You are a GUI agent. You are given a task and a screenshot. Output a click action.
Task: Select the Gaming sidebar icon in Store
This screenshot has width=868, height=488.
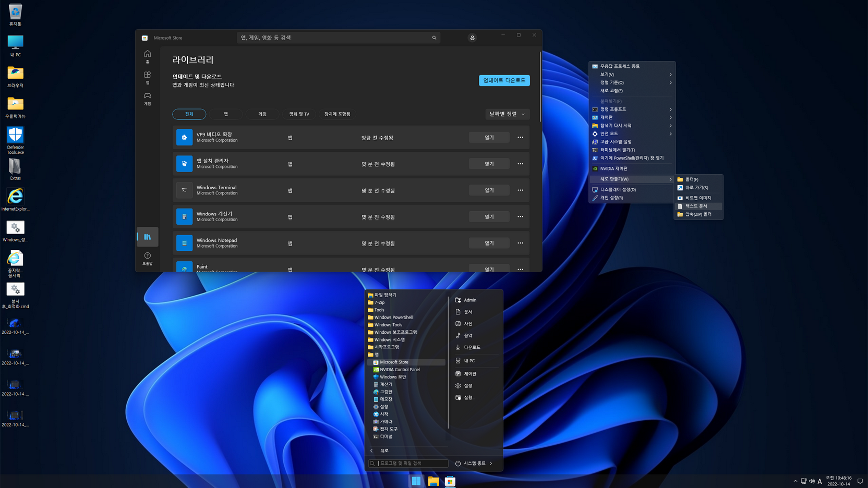[148, 99]
